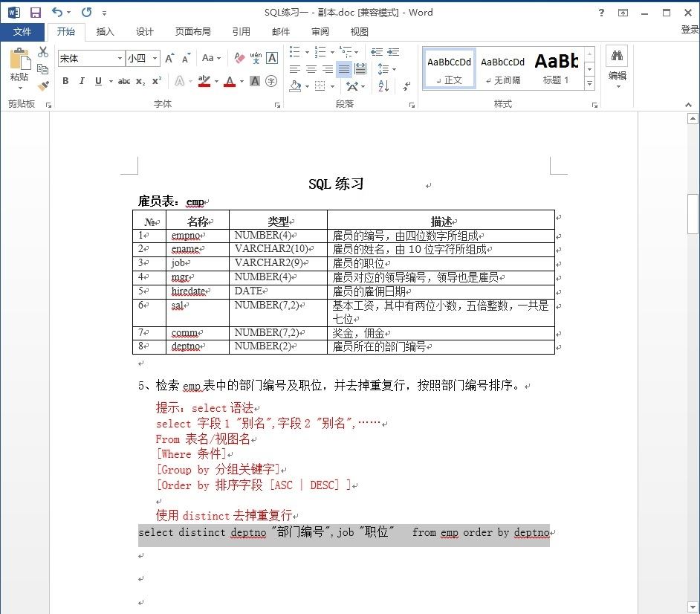Shrink font size with smaller A icon
Screen dimensions: 700x614
[186, 59]
